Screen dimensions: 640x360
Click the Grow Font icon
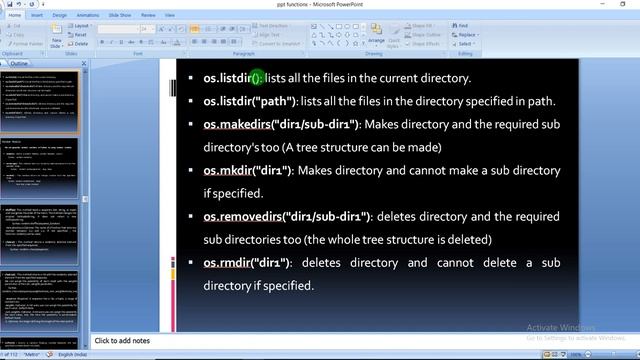(x=162, y=29)
